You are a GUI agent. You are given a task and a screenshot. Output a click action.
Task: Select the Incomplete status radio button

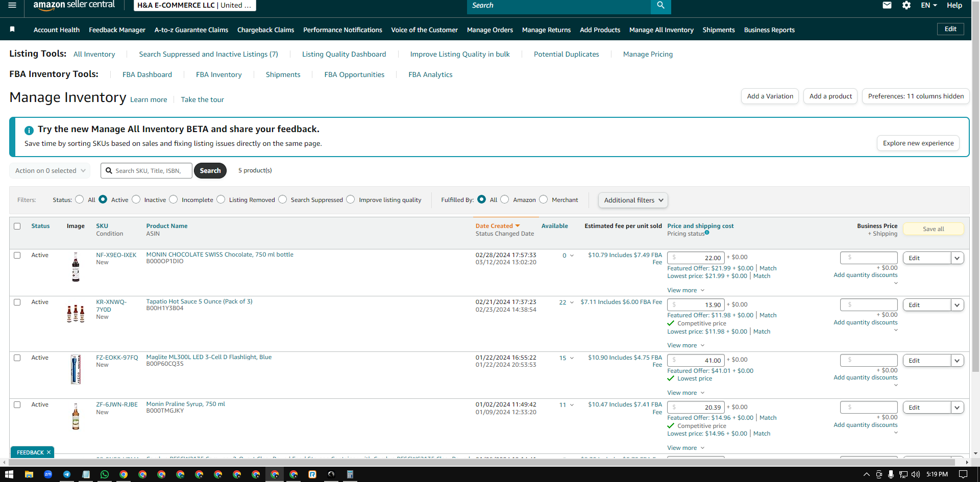174,199
